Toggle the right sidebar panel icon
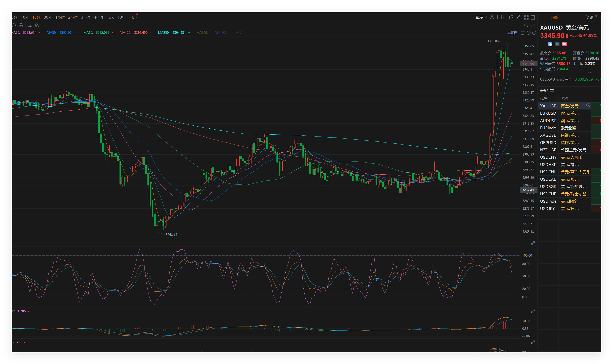This screenshot has width=613, height=364. coord(533,17)
